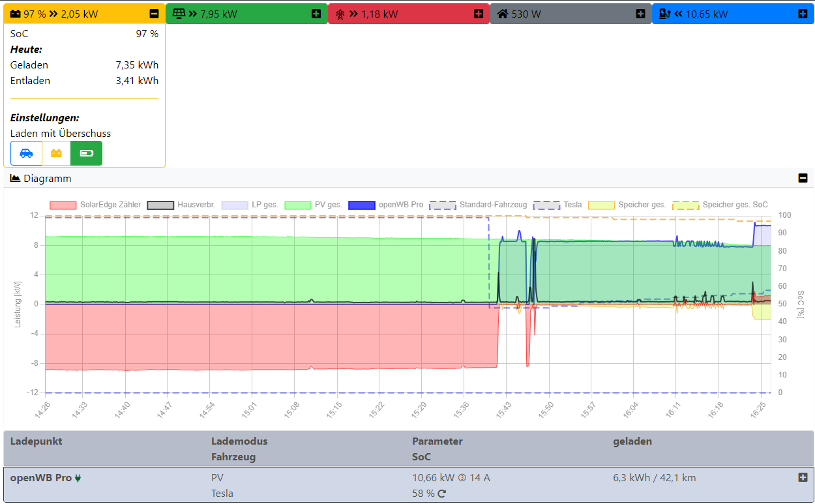Click the chart icon beside Diagramm
Image resolution: width=815 pixels, height=504 pixels.
pos(15,178)
